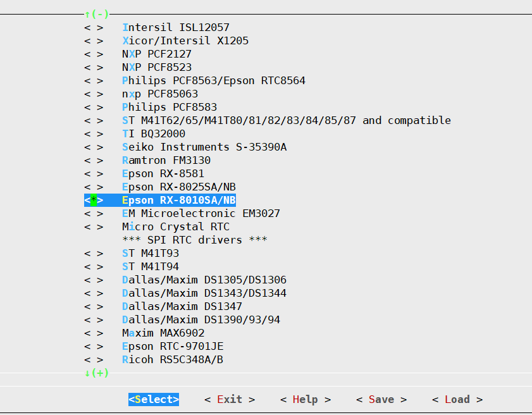Toggle the Dallas/Maxim DS1347 tristate box
Screen dimensions: 532x415
tap(94, 306)
